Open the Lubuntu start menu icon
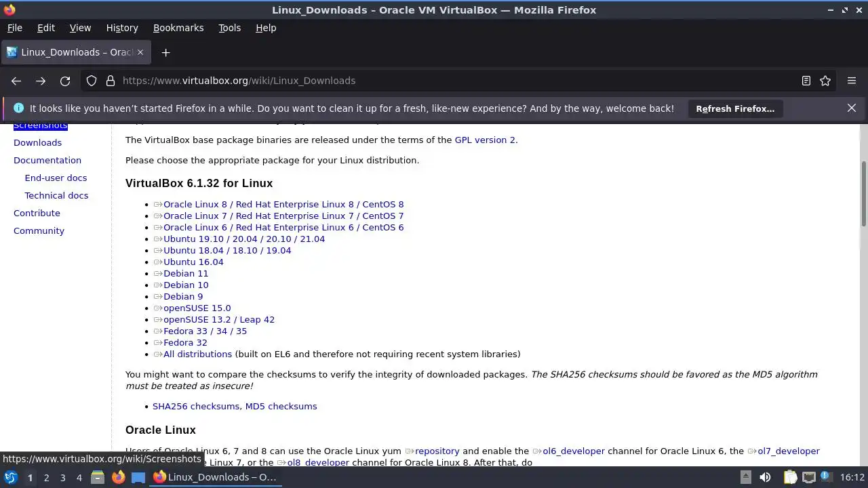This screenshot has width=868, height=488. pyautogui.click(x=10, y=477)
